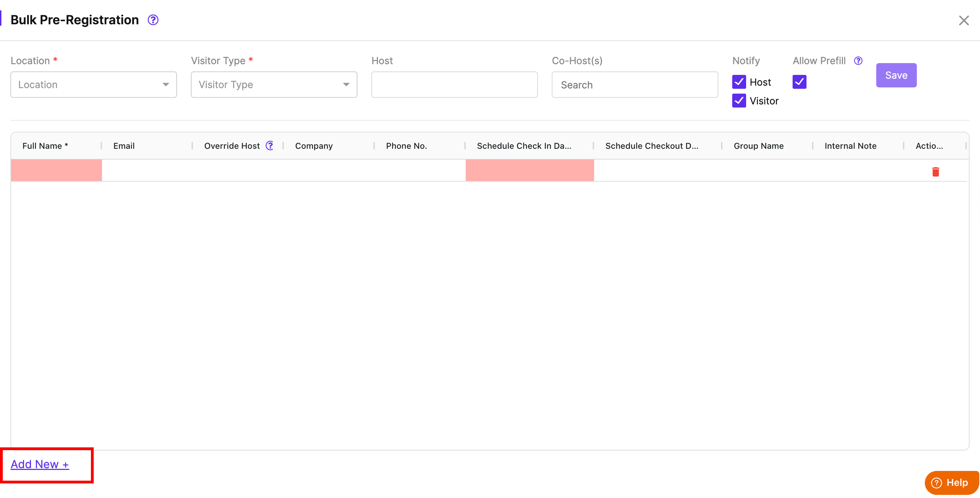The height and width of the screenshot is (498, 980).
Task: Click help icon beside Bulk Pre-Registration title
Action: tap(153, 20)
